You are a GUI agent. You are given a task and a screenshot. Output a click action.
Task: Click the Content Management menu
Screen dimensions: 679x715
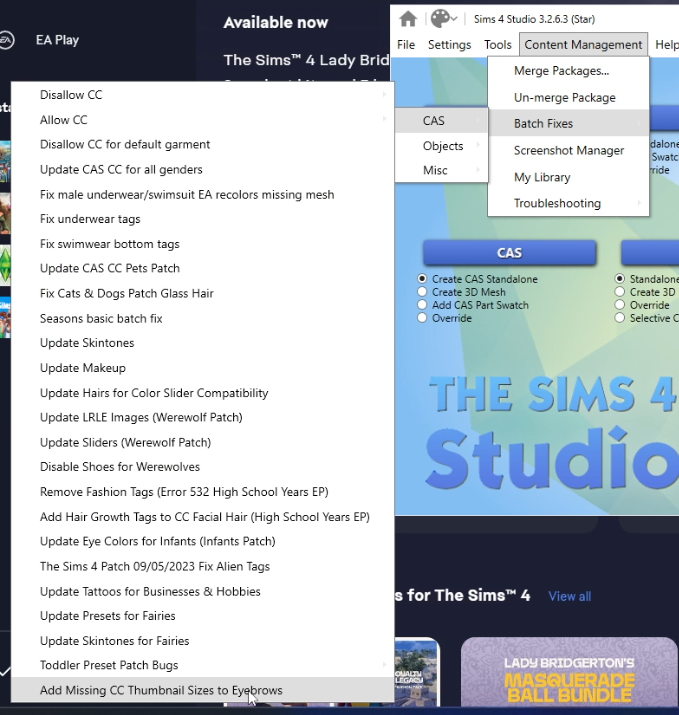click(x=583, y=45)
